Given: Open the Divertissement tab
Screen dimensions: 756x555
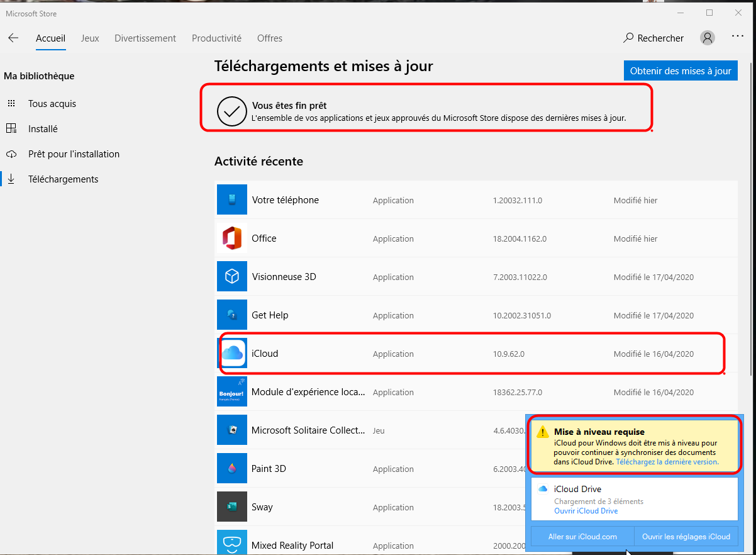Looking at the screenshot, I should [145, 38].
